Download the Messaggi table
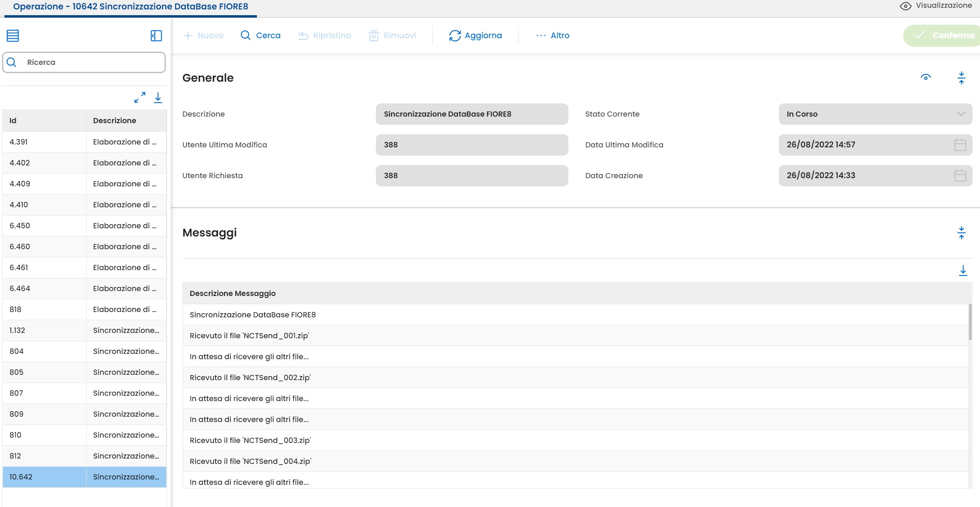980x507 pixels. tap(963, 271)
